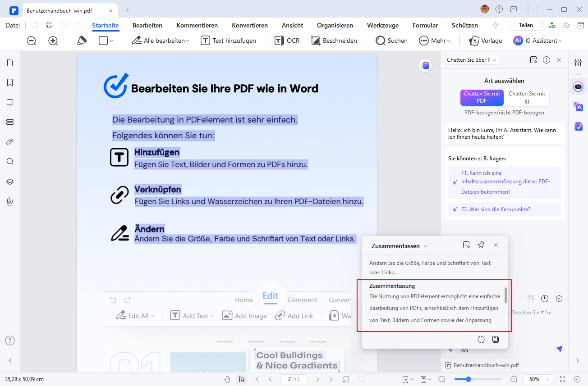Screen dimensions: 588x386
Task: Select Chatten Sie mit PDF mode
Action: pyautogui.click(x=482, y=97)
